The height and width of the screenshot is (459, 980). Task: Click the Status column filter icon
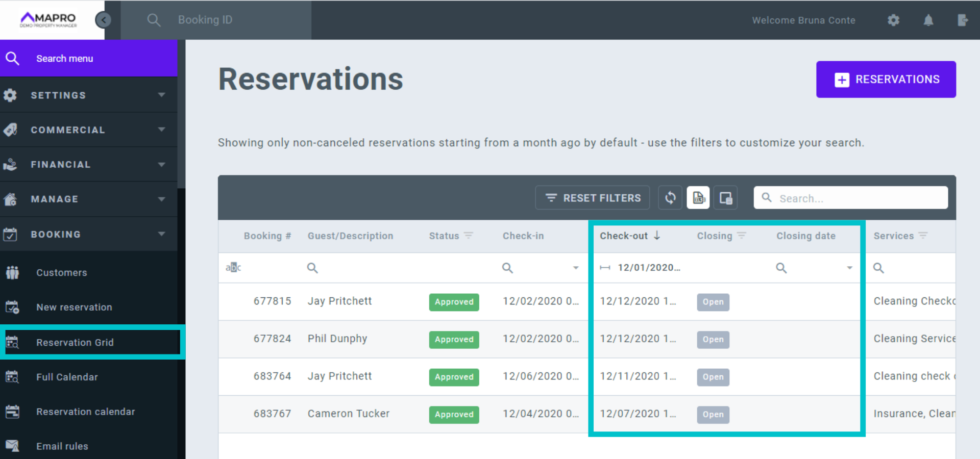[469, 236]
